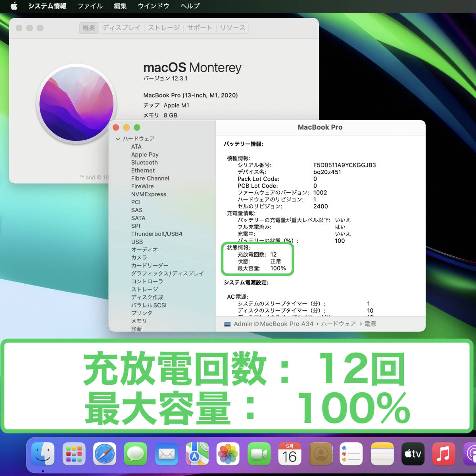The image size is (476, 476).
Task: Select カメラ in sidebar
Action: click(139, 258)
